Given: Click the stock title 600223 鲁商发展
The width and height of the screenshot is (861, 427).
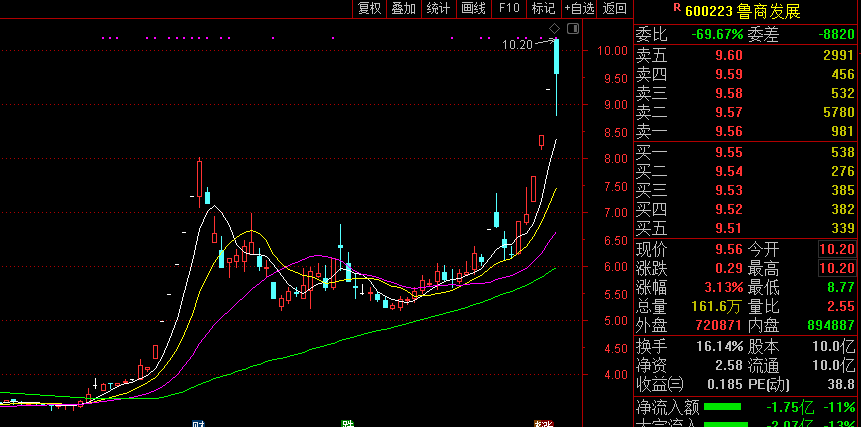Looking at the screenshot, I should pos(743,10).
